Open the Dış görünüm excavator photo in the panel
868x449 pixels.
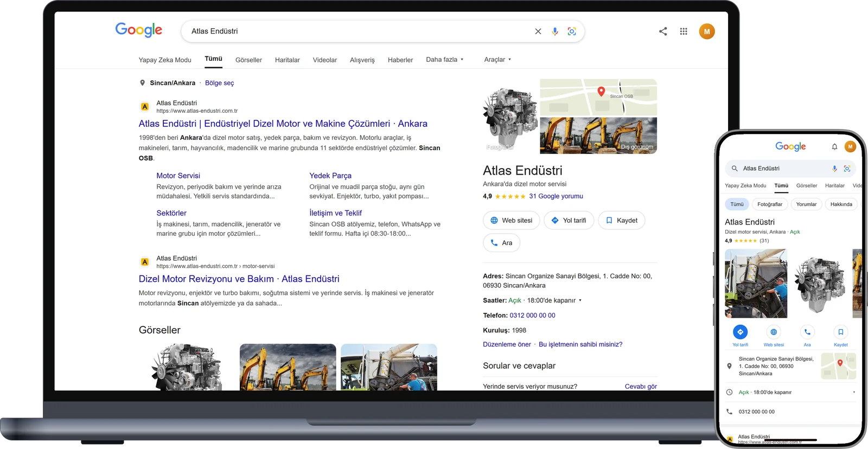pyautogui.click(x=598, y=136)
